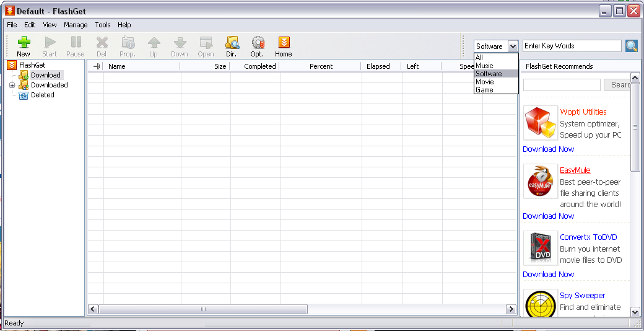The width and height of the screenshot is (644, 331).
Task: Select the Downloaded folder in tree
Action: pyautogui.click(x=50, y=85)
